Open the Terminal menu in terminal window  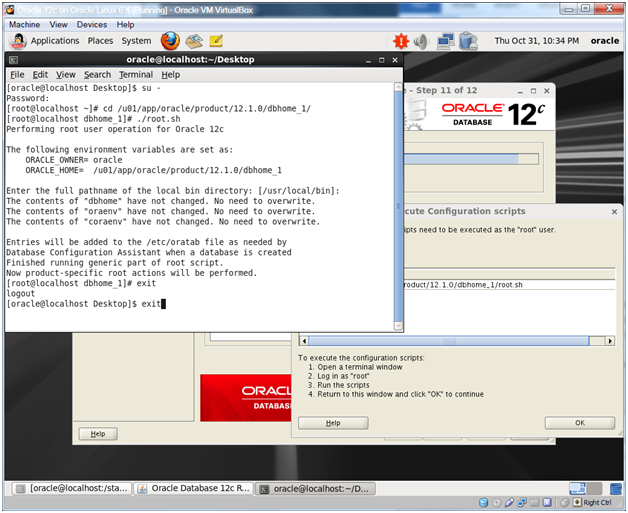click(135, 74)
